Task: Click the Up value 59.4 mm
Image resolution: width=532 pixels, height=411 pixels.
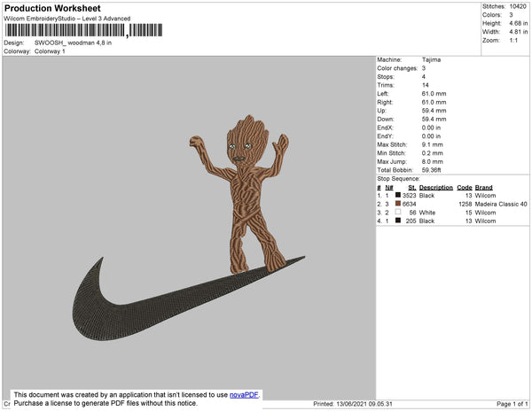Action: [x=434, y=111]
